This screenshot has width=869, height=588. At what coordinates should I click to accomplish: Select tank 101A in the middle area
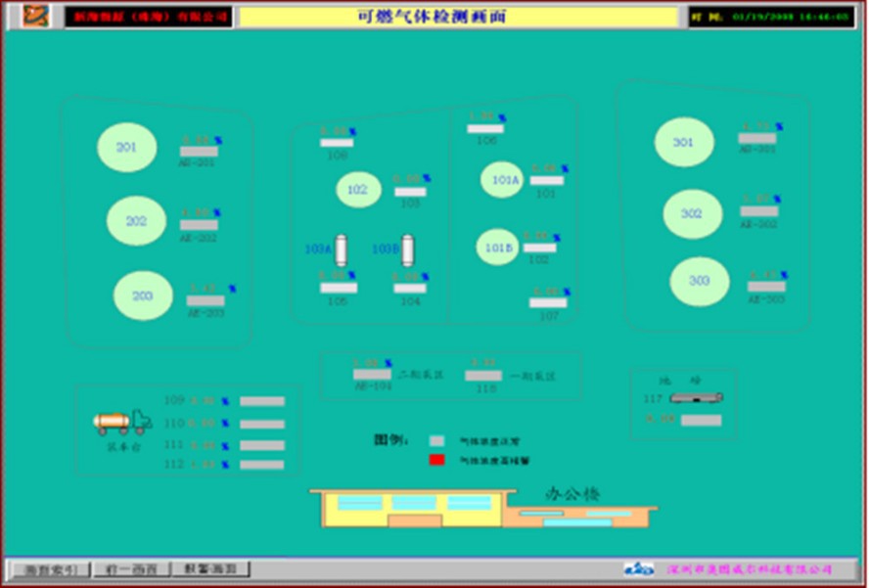(x=502, y=180)
